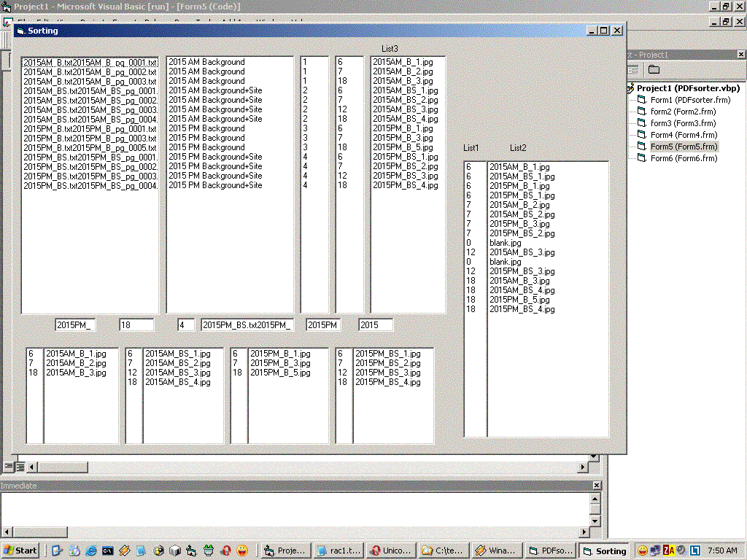The height and width of the screenshot is (560, 747).
Task: Click the Show Desktop quick launch icon
Action: [x=57, y=551]
